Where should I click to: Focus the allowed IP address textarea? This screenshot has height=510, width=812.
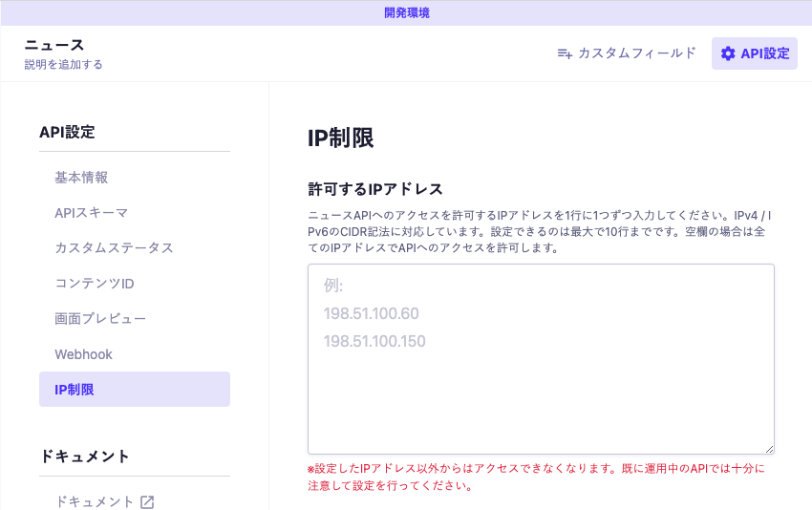[x=541, y=382]
